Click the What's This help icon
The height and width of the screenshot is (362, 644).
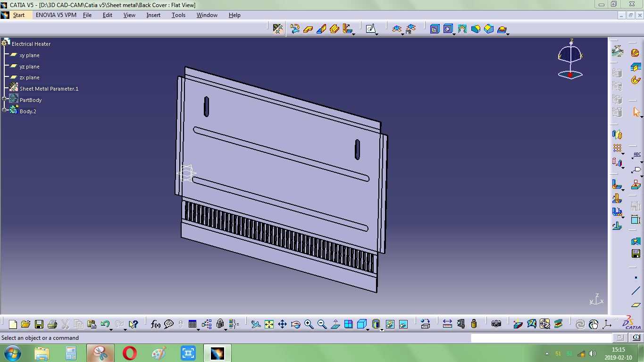[134, 324]
